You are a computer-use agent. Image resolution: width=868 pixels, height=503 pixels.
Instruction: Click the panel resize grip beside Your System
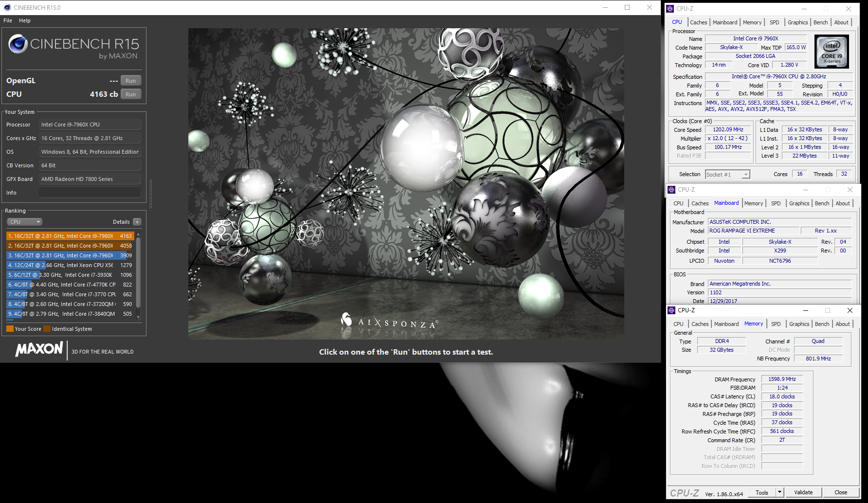(150, 194)
